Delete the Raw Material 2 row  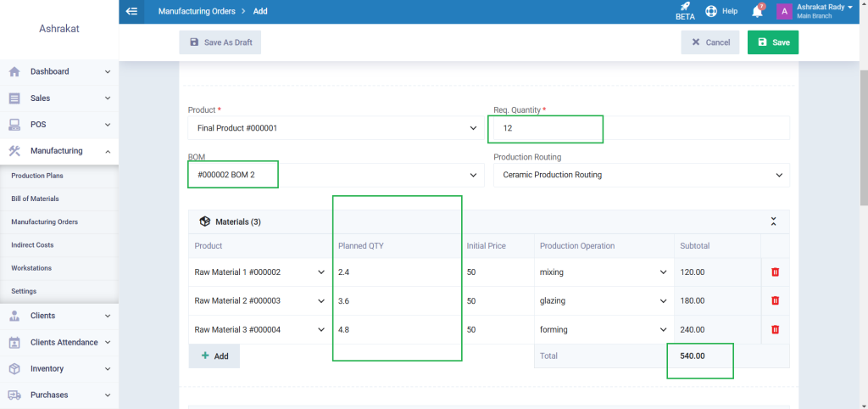(x=775, y=301)
